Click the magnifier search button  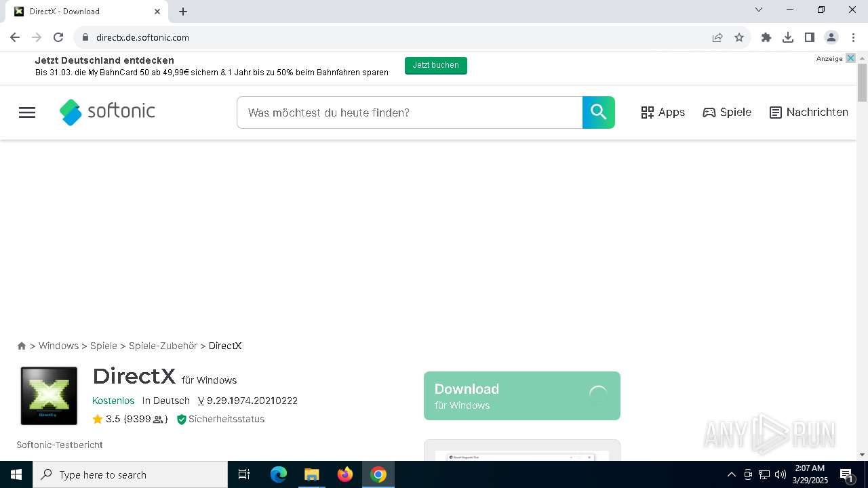[x=599, y=113]
